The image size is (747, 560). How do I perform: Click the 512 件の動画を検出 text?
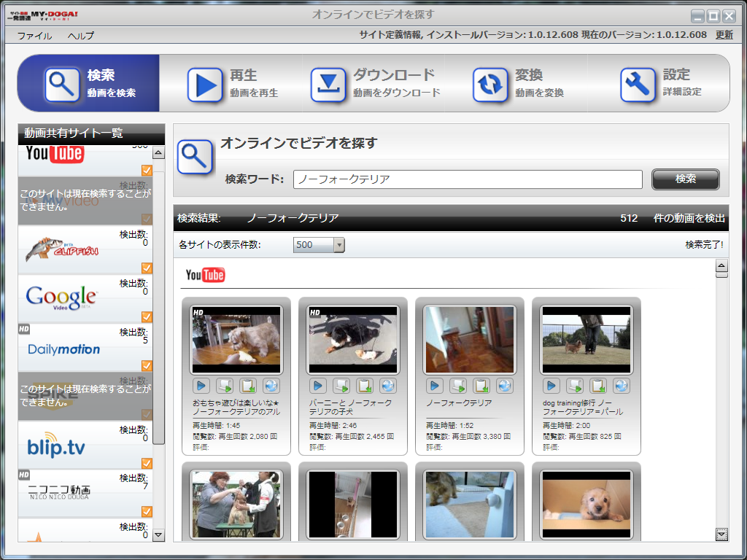[672, 218]
